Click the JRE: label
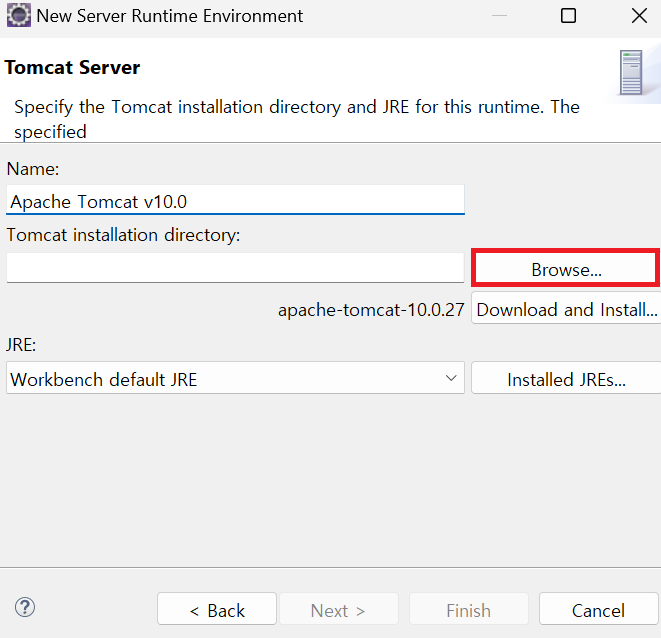Screen dimensions: 661x638 21,345
